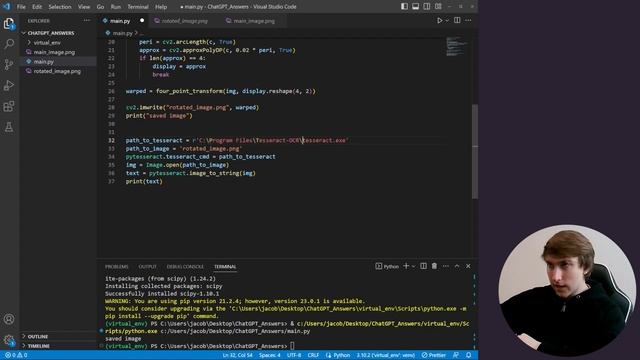Toggle primary side bar layout icon
This screenshot has width=640, height=360.
coord(404,7)
